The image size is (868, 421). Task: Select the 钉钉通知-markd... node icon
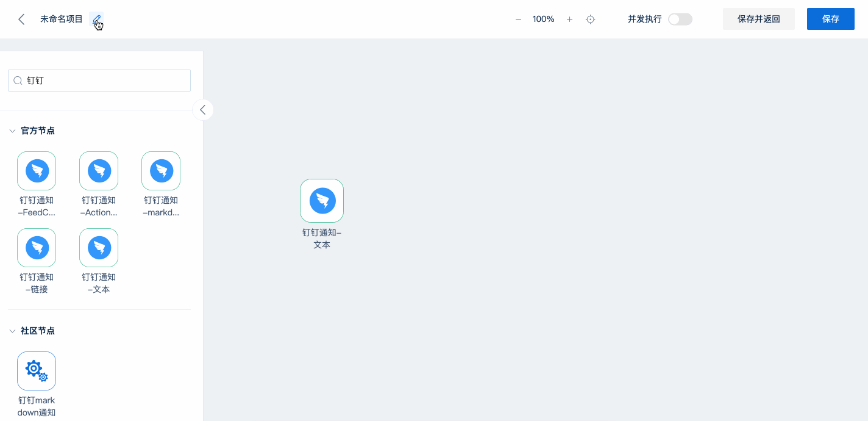(161, 171)
